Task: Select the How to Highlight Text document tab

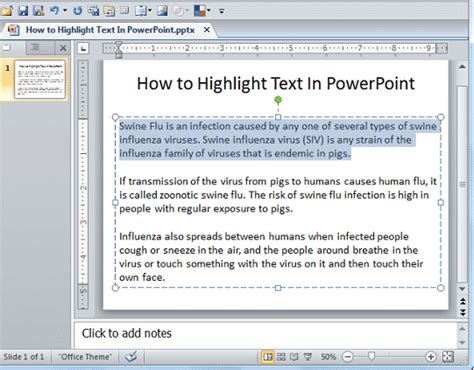Action: pyautogui.click(x=110, y=30)
